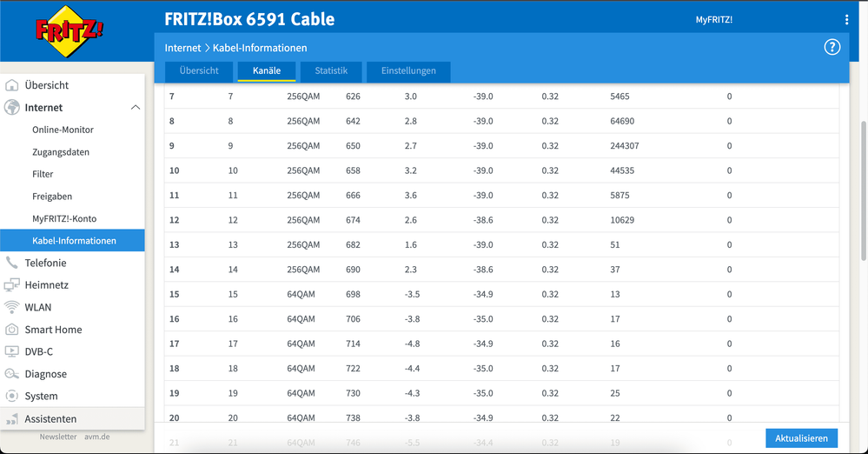This screenshot has height=454, width=868.
Task: Click the Diagnose icon in sidebar
Action: click(x=12, y=374)
